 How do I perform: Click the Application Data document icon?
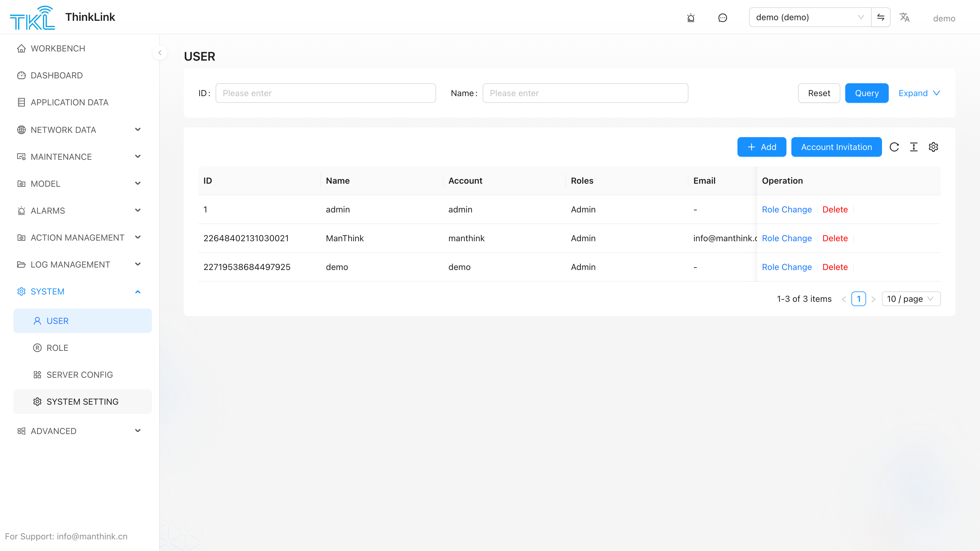(x=21, y=102)
